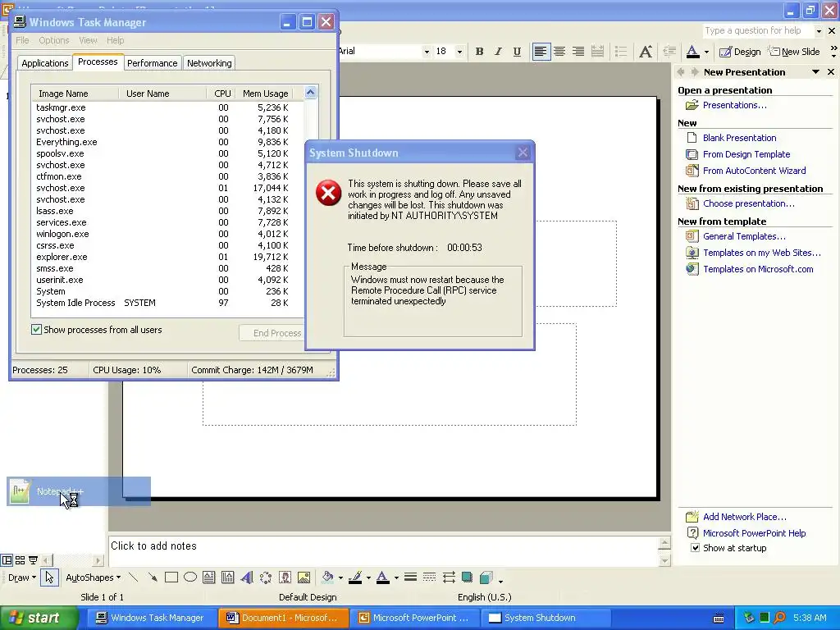This screenshot has height=630, width=840.
Task: Apply Line Color brush swatch
Action: click(x=355, y=577)
